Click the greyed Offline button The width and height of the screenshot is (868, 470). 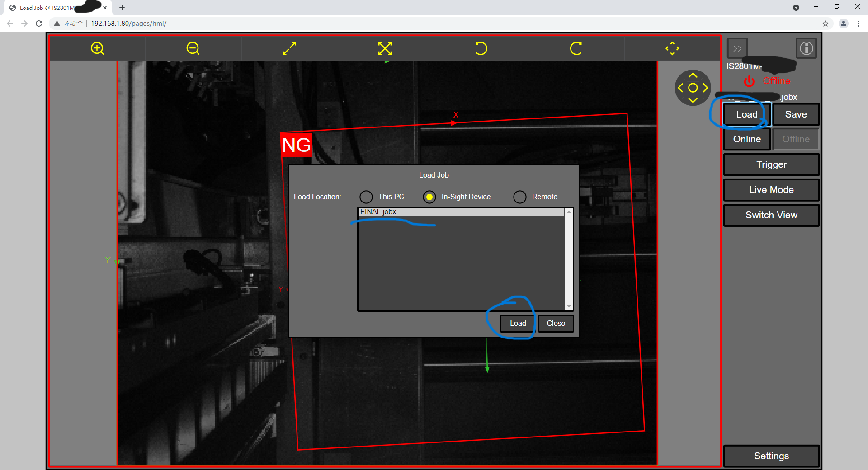pos(796,139)
